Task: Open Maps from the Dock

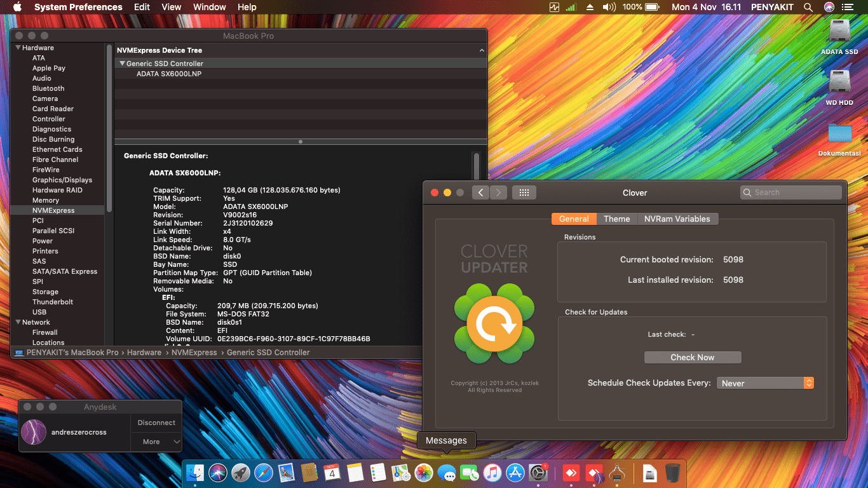Action: [x=401, y=473]
